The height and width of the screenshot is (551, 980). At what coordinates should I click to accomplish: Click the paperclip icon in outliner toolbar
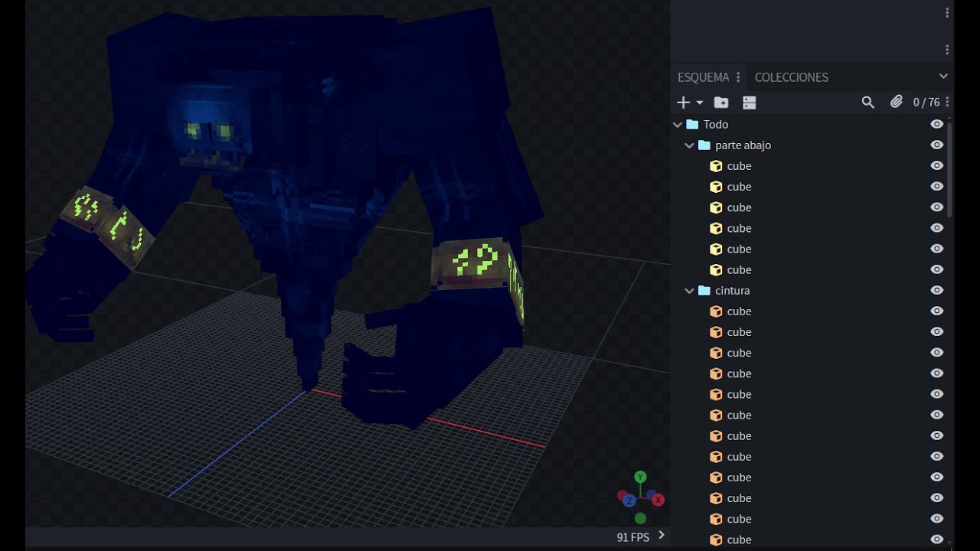(897, 102)
